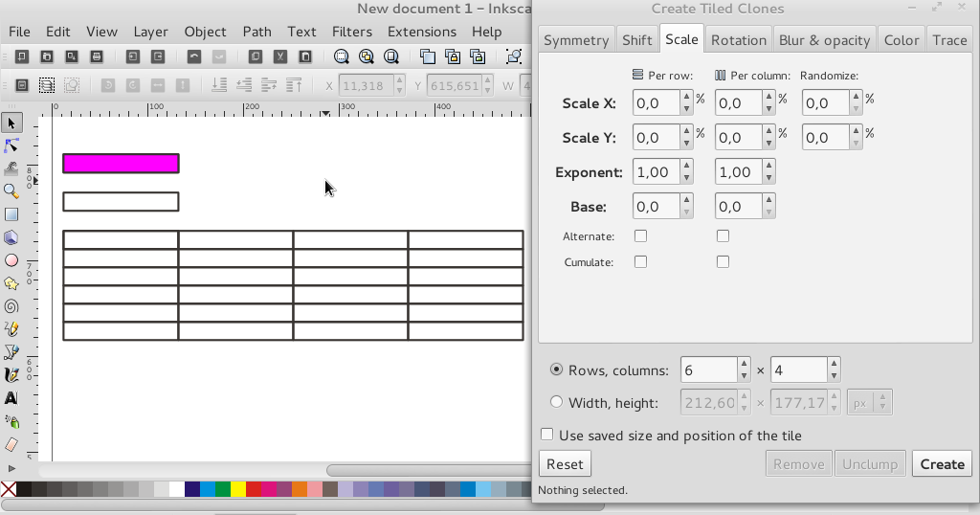This screenshot has width=980, height=515.
Task: Click the Undo icon in toolbar
Action: click(194, 56)
